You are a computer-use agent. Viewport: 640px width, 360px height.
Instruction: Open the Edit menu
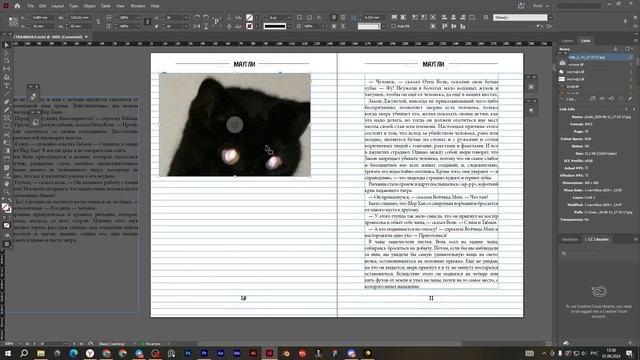[x=42, y=6]
